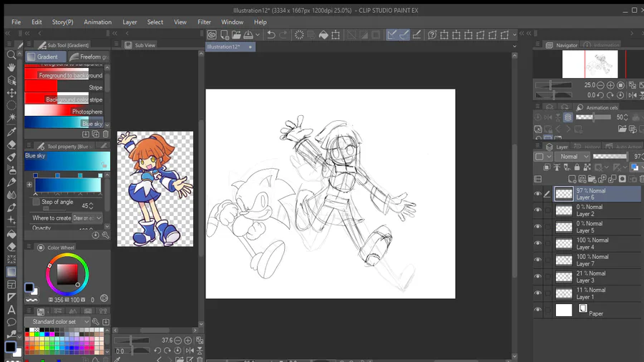The width and height of the screenshot is (644, 362).
Task: Hide Layer 6 using eye icon
Action: [537, 194]
